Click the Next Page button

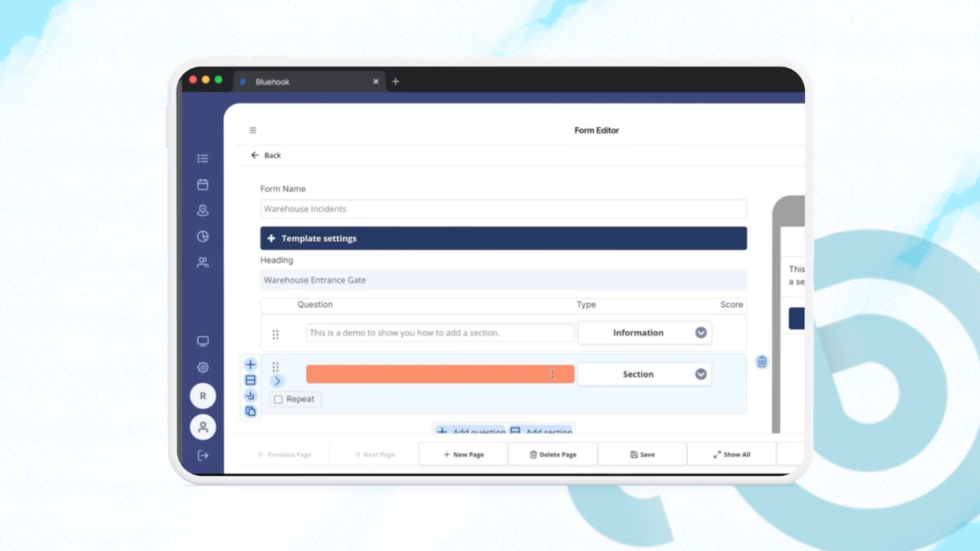click(x=374, y=455)
